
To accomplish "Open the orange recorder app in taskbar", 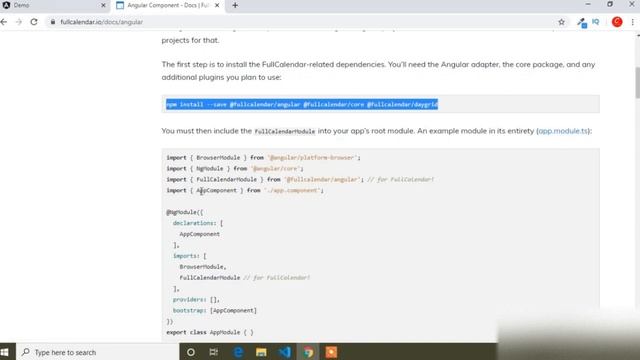I will 331,352.
